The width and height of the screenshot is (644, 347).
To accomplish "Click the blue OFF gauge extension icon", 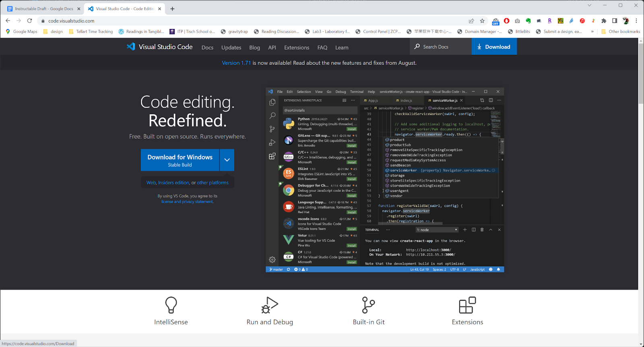I will coord(496,21).
